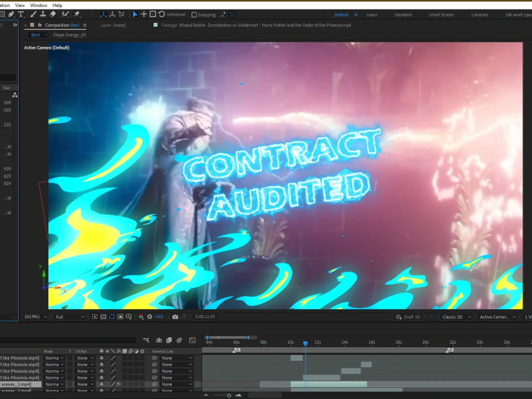Switch to the Standard workspace
The height and width of the screenshot is (399, 532).
[x=403, y=14]
